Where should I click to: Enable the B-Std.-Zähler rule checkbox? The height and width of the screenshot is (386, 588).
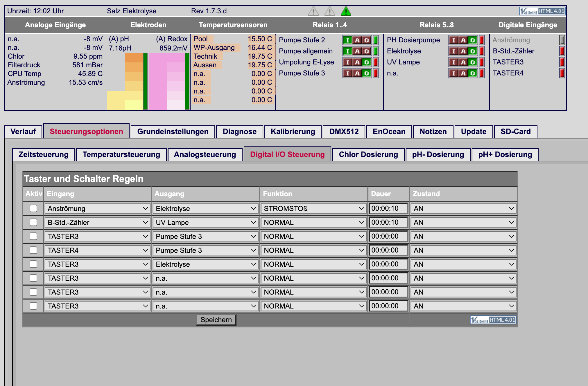(33, 222)
